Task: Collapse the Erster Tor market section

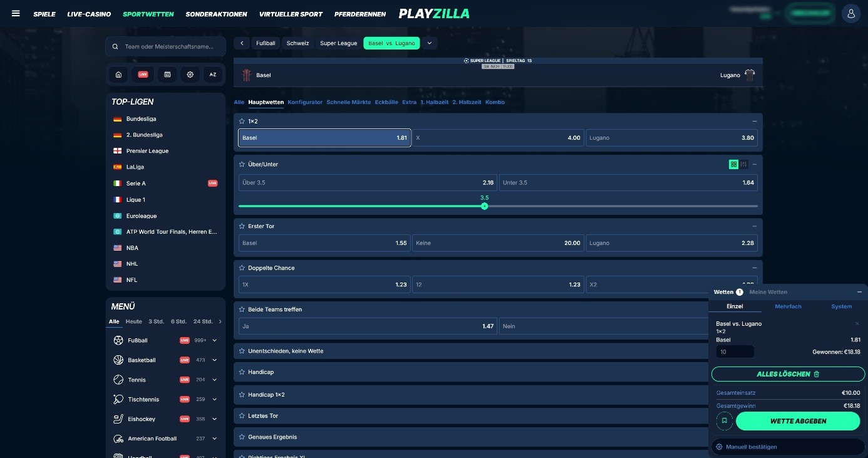Action: (x=754, y=226)
